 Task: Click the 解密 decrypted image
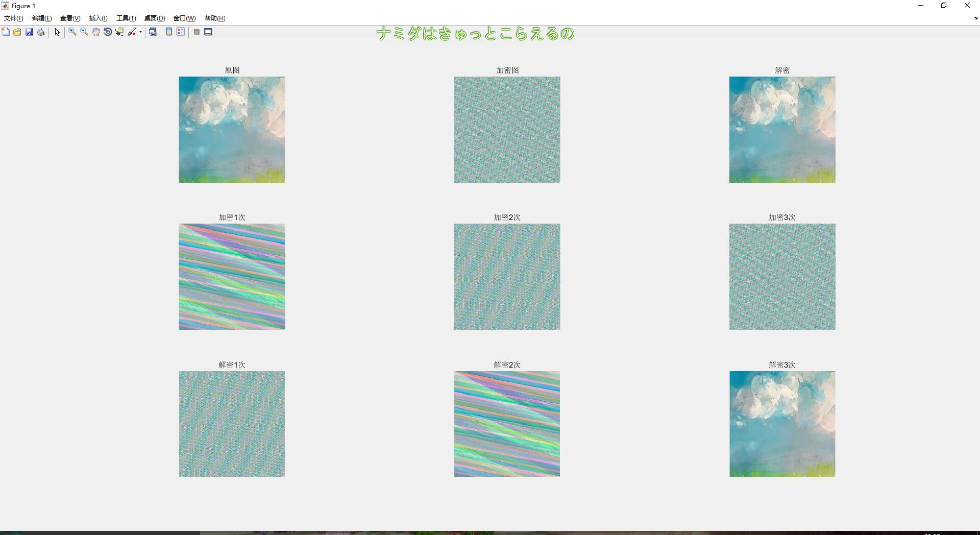[782, 130]
